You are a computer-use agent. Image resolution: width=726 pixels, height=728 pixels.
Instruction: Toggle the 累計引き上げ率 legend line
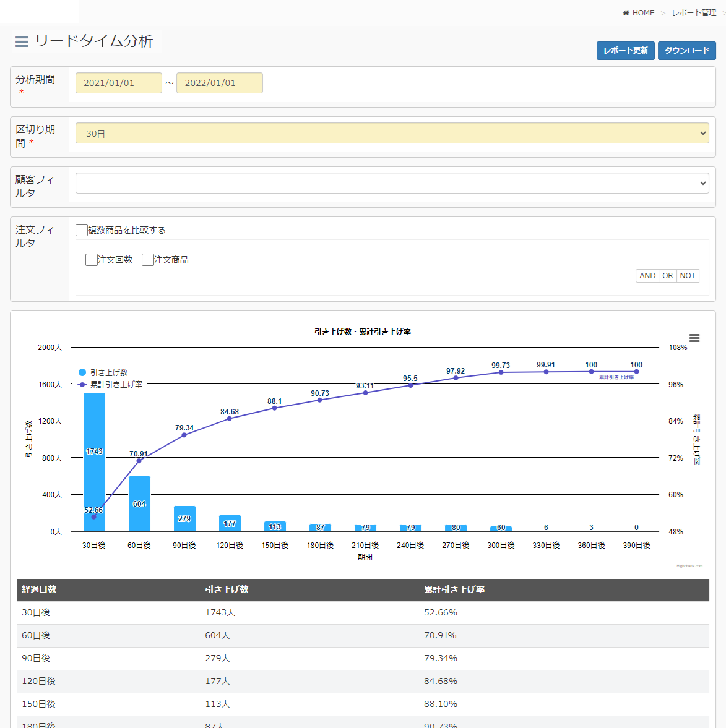[x=82, y=384]
